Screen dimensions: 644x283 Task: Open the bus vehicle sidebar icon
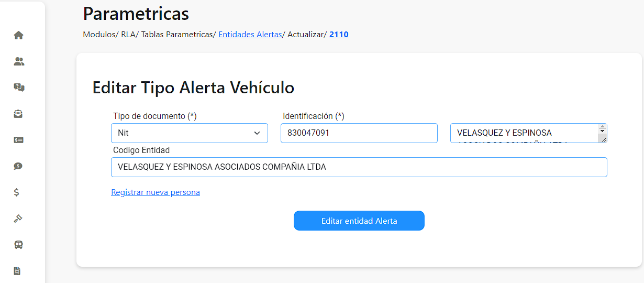[18, 245]
